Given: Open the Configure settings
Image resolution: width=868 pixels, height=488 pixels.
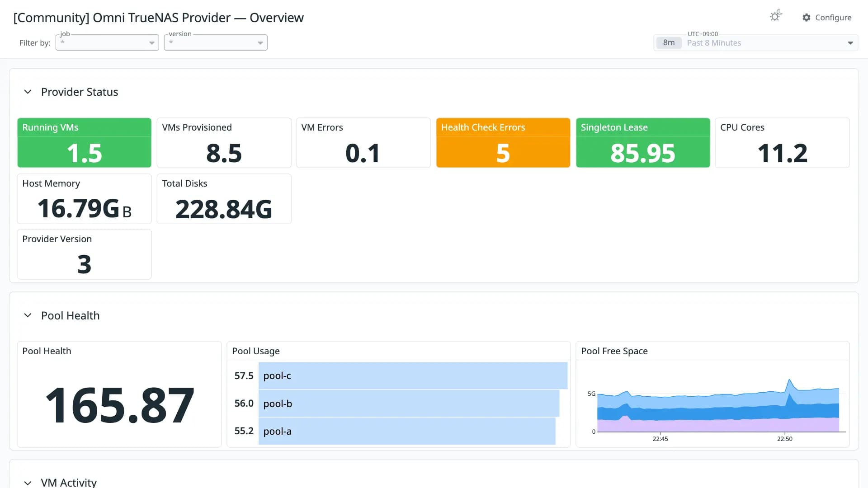Looking at the screenshot, I should coord(827,18).
